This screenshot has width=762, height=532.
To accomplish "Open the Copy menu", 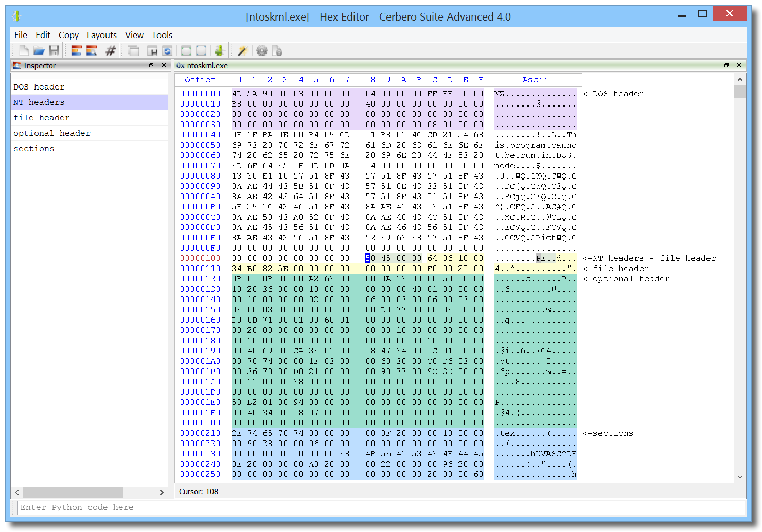I will (68, 35).
